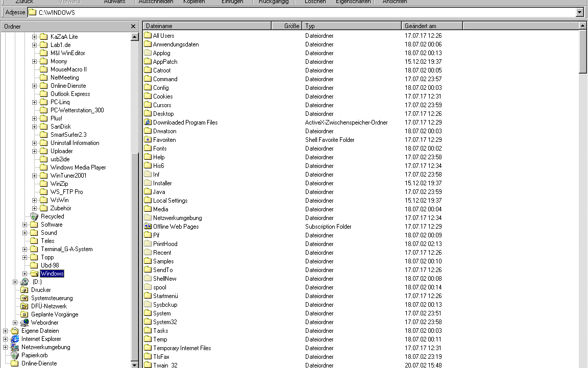The height and width of the screenshot is (368, 588).
Task: Expand the Software folder tree node
Action: (24, 225)
